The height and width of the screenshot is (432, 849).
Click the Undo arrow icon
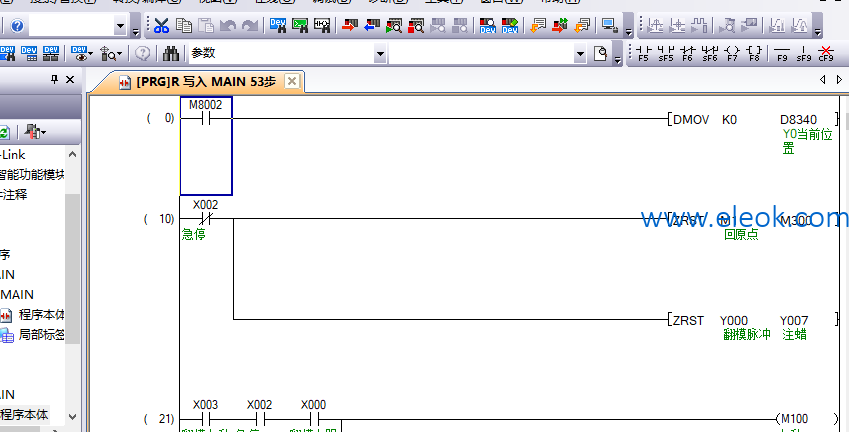227,25
